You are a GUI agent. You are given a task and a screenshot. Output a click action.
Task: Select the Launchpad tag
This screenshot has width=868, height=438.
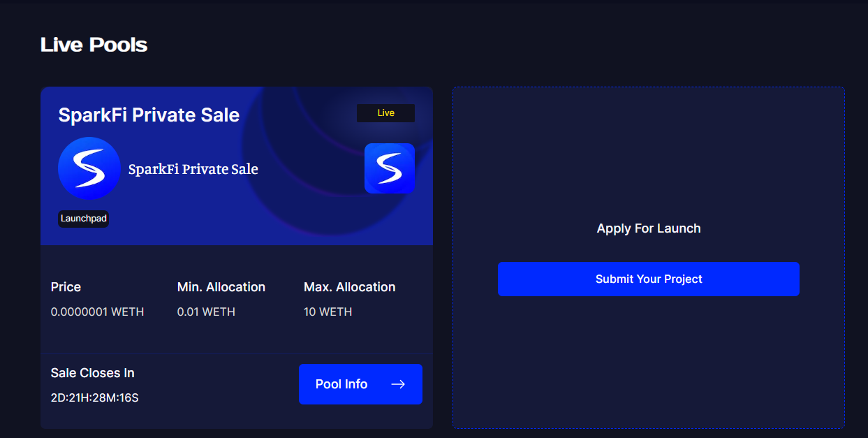[84, 219]
